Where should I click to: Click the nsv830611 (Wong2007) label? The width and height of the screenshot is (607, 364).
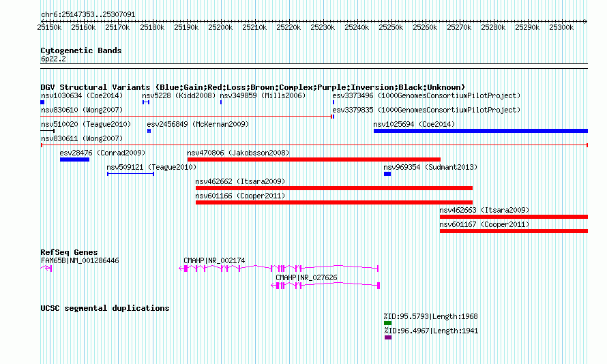[82, 138]
